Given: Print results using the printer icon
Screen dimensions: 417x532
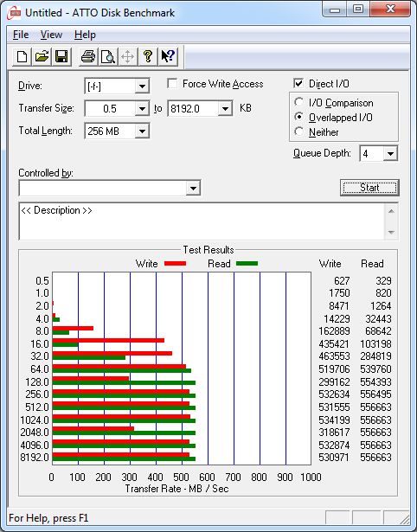Looking at the screenshot, I should (88, 56).
